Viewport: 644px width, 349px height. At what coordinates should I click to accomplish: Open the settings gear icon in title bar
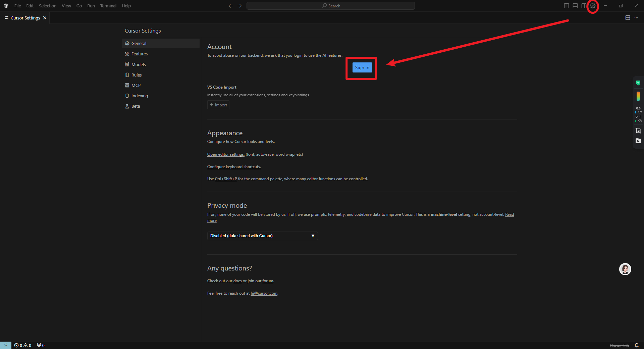pyautogui.click(x=593, y=6)
